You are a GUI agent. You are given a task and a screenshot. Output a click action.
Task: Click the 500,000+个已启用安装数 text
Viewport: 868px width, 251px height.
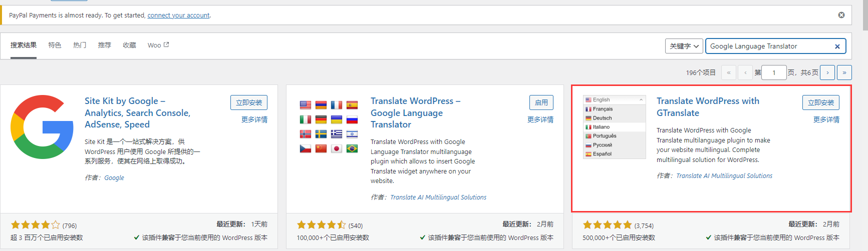pyautogui.click(x=619, y=237)
